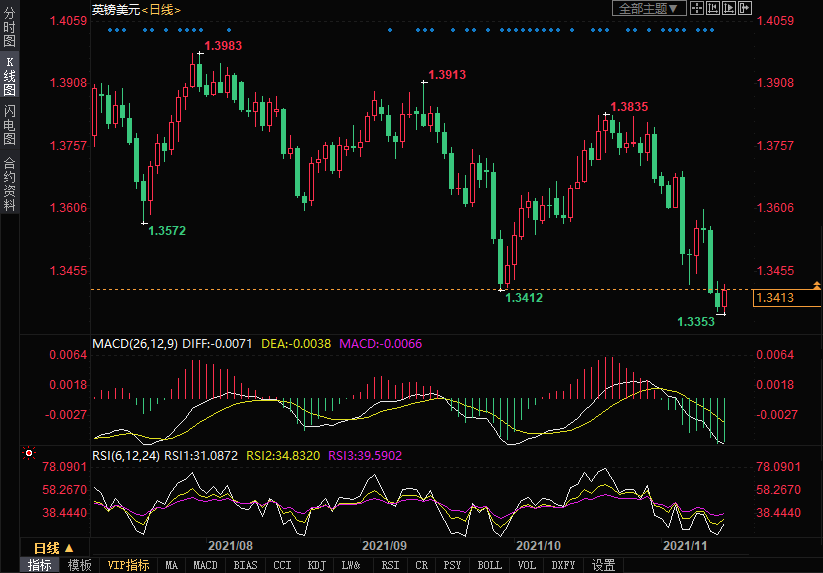Click the crosshair cursor icon in top toolbar
This screenshot has height=573, width=823.
click(696, 8)
